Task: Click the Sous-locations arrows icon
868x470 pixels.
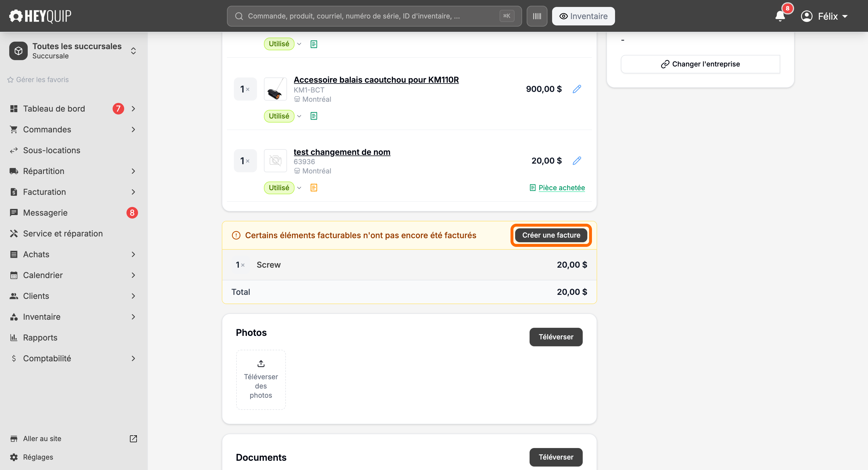Action: [14, 151]
